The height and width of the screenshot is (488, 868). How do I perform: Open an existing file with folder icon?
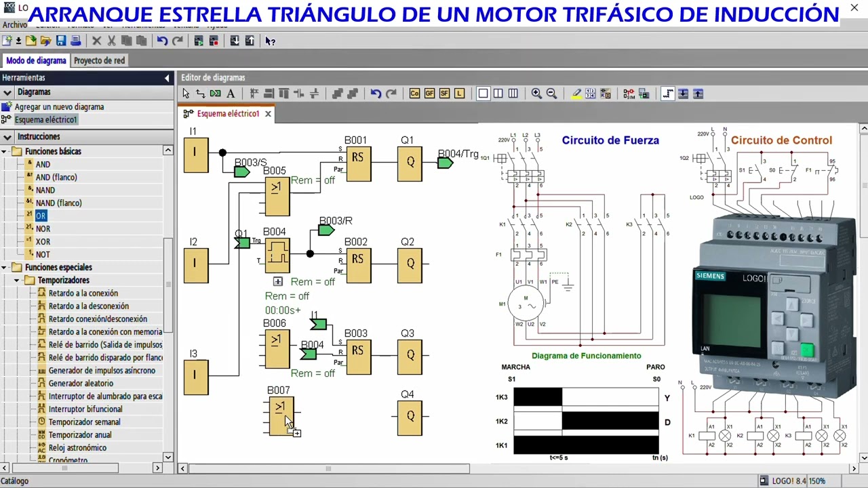(31, 41)
